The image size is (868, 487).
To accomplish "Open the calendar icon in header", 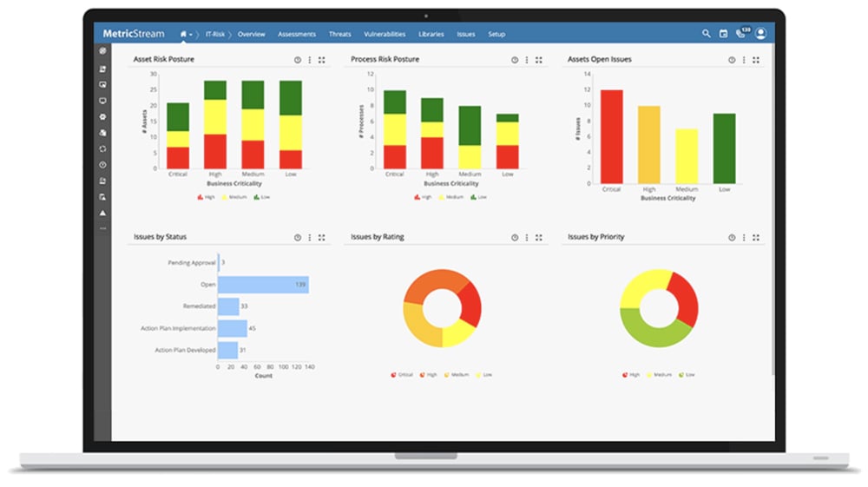I will tap(723, 34).
